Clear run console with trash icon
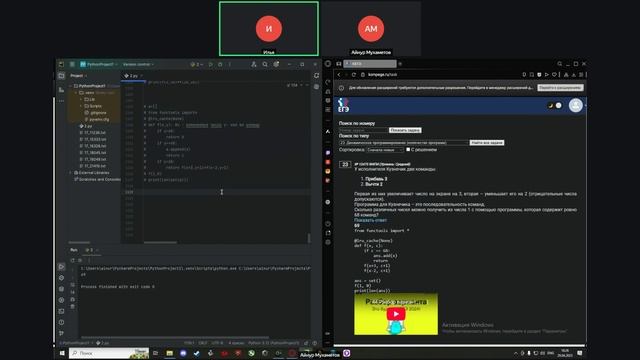The image size is (640, 360). point(73,306)
